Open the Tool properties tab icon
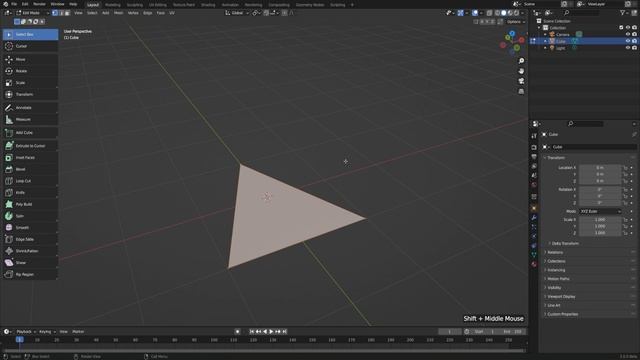The image size is (640, 360). coord(534,136)
